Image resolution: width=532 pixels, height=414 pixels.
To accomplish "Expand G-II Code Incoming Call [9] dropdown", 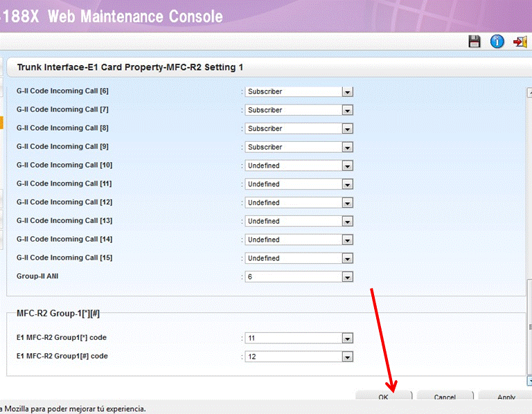I will coord(348,147).
